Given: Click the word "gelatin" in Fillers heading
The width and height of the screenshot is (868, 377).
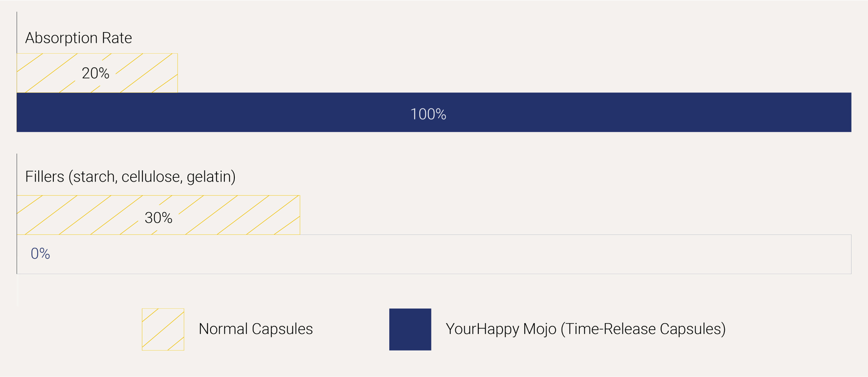Looking at the screenshot, I should (211, 177).
